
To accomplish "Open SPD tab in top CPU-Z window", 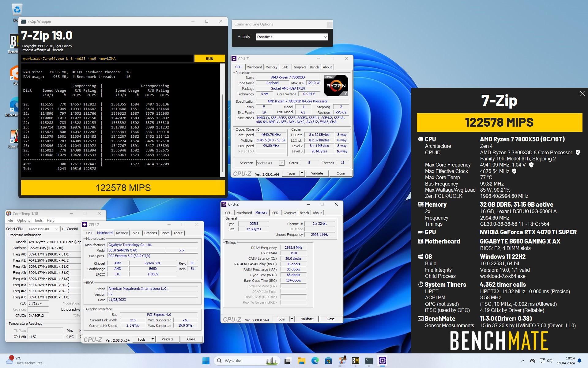I will [285, 67].
